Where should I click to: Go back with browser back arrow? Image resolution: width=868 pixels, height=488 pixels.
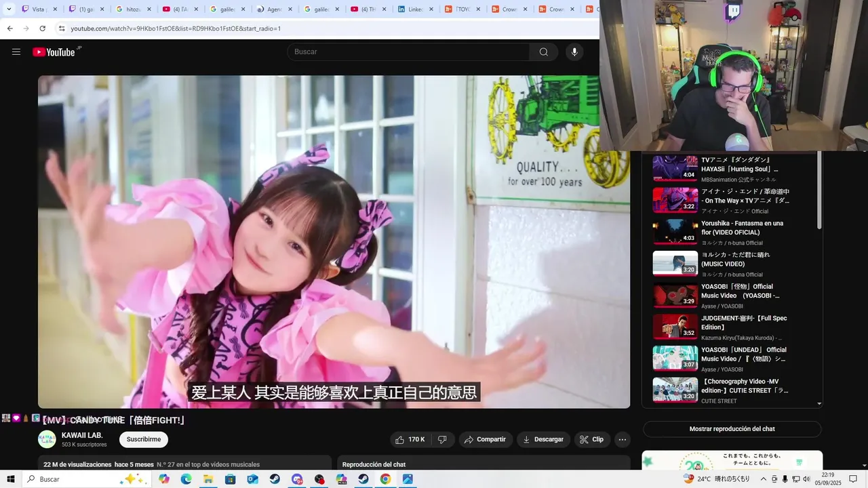point(9,28)
